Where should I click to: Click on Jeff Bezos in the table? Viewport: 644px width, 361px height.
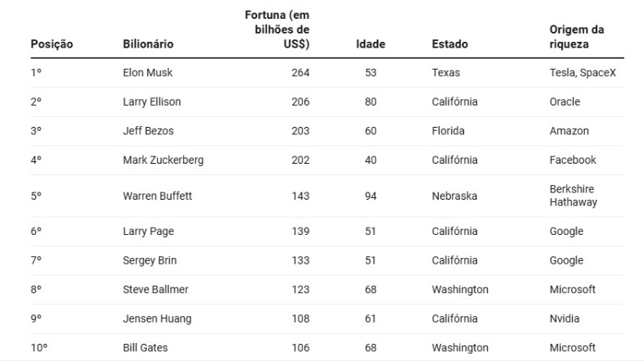(148, 131)
